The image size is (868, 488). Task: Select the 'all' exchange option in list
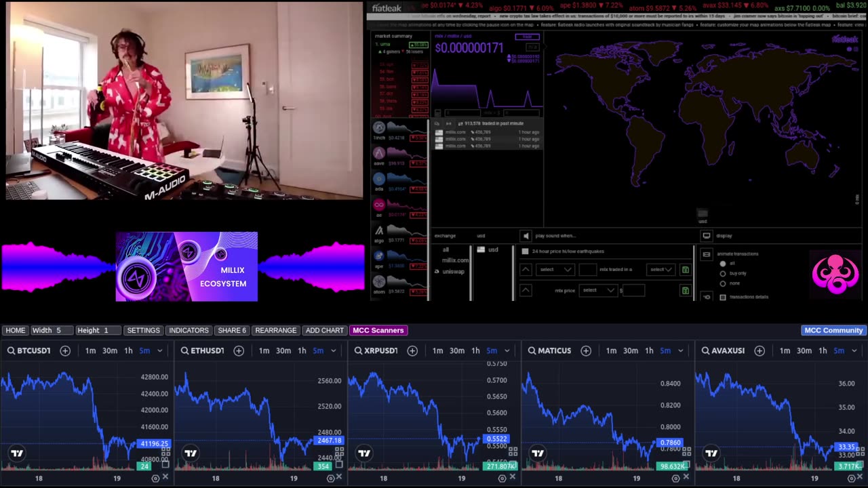click(446, 249)
